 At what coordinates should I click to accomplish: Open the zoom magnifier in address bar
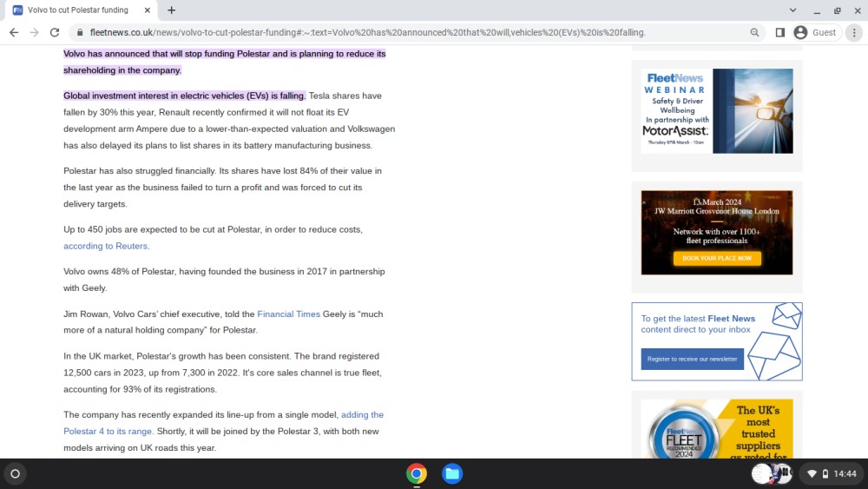(754, 33)
